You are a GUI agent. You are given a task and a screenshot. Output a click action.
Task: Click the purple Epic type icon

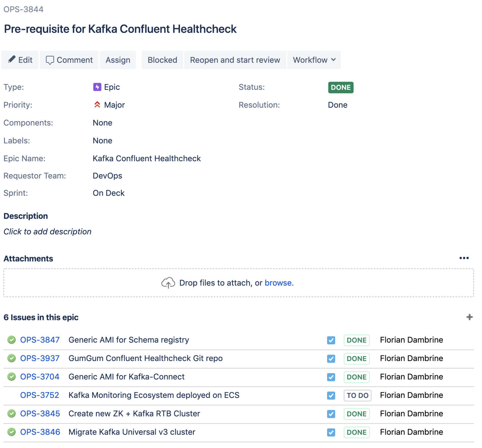[97, 87]
